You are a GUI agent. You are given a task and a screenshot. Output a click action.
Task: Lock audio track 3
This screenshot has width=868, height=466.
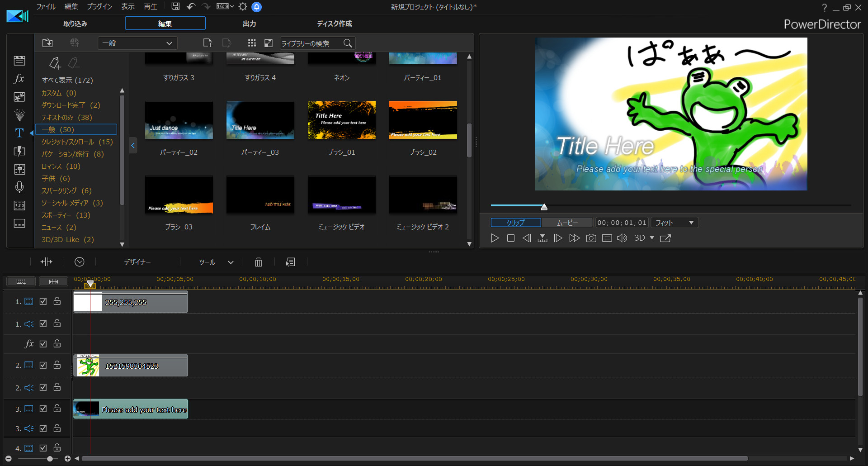pos(57,428)
